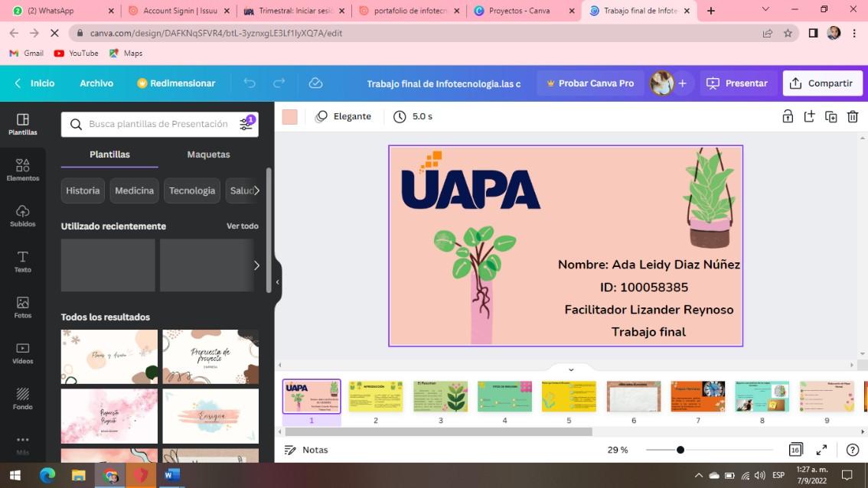This screenshot has width=868, height=488.
Task: Open the Fondo background panel
Action: (x=23, y=399)
